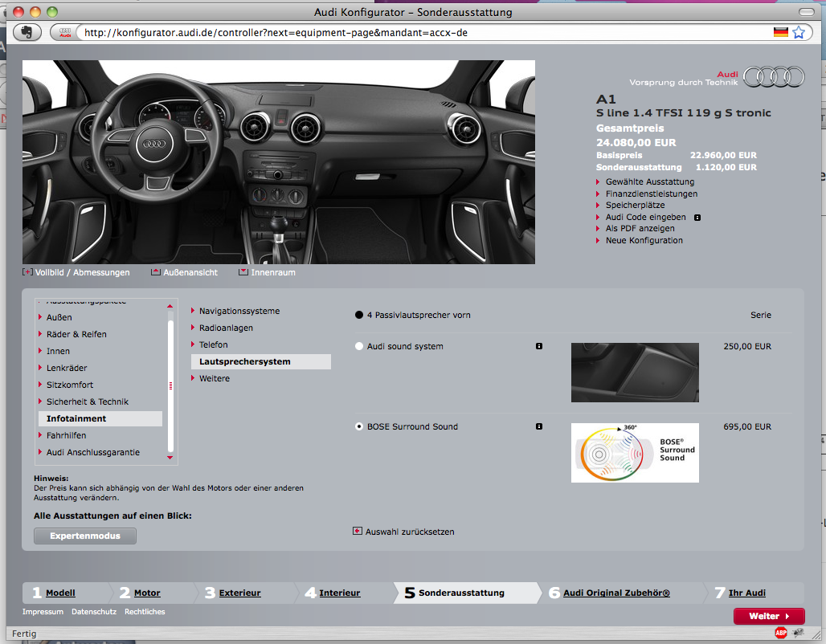Click the icon right of Adblock Plus
The image size is (826, 644).
tap(799, 633)
